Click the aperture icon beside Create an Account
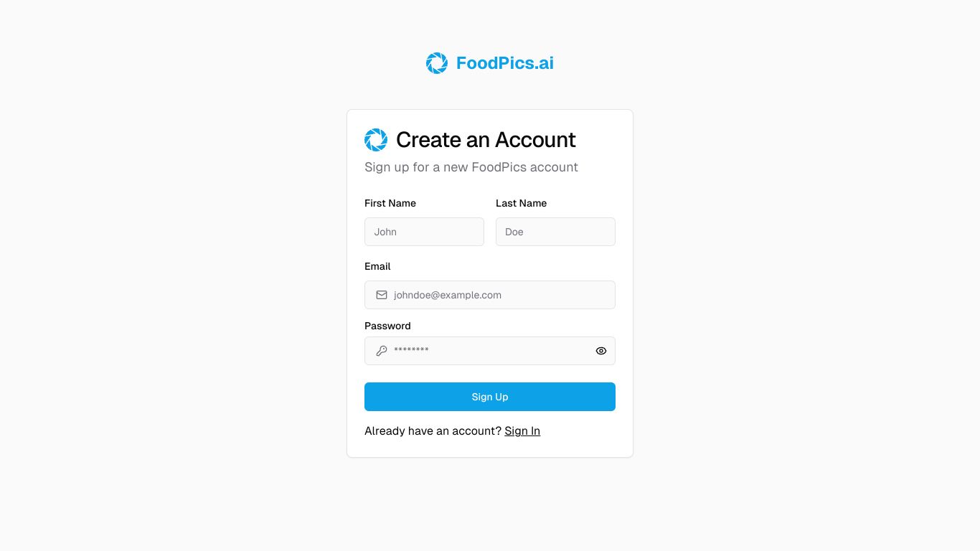Viewport: 980px width, 551px height. (x=376, y=140)
